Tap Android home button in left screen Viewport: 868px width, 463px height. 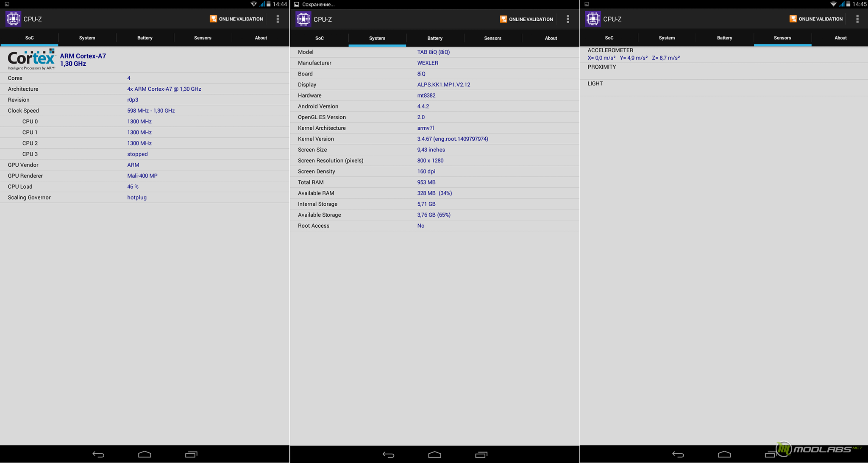point(145,454)
